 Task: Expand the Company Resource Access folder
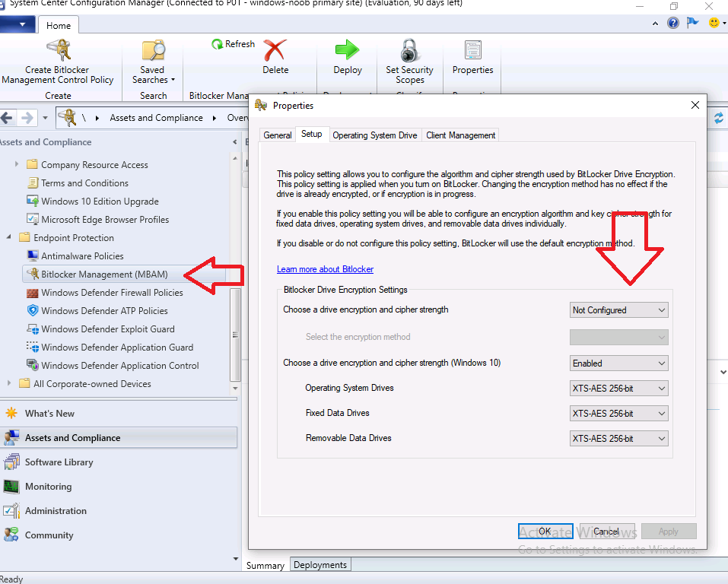tap(17, 164)
